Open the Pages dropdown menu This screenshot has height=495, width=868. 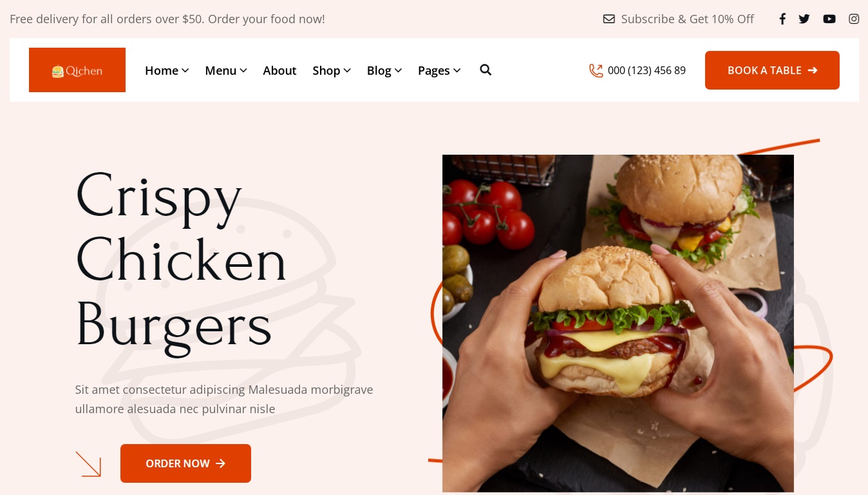pyautogui.click(x=439, y=70)
